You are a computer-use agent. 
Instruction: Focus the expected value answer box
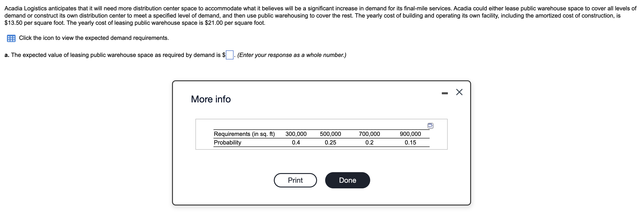point(229,55)
